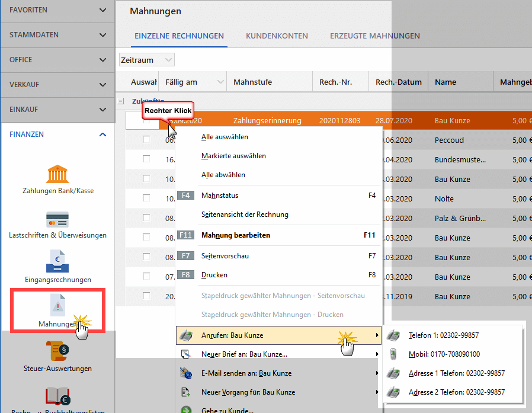Tick checkbox of Bundesmuste... row

click(146, 159)
